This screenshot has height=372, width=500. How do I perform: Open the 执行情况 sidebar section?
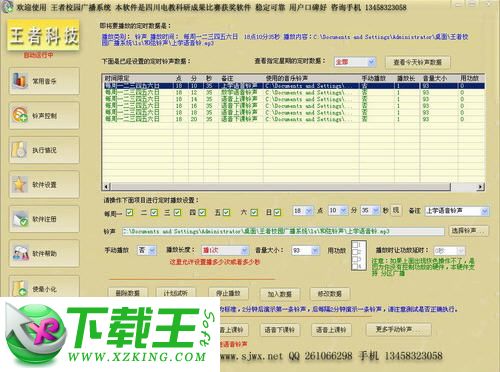click(44, 150)
